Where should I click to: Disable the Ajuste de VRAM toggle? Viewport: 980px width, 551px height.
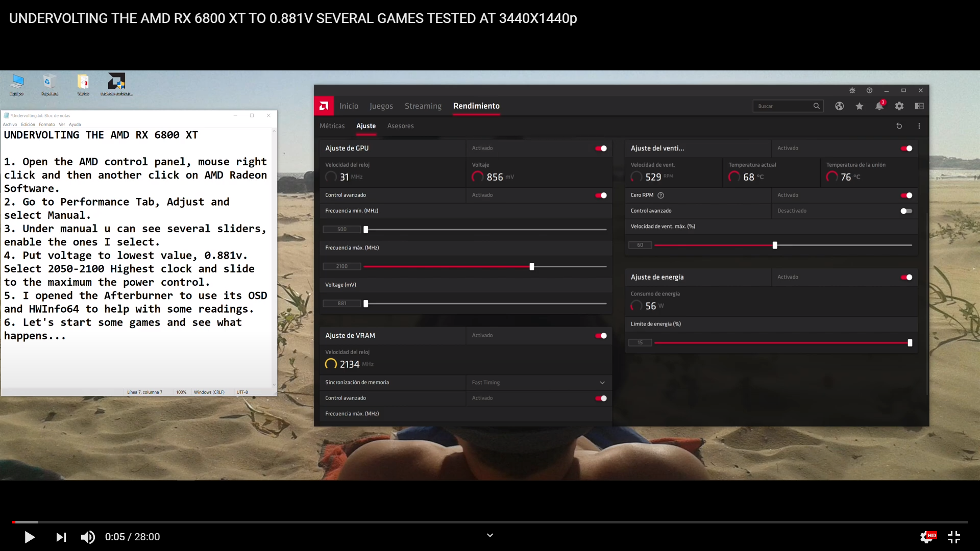(601, 336)
